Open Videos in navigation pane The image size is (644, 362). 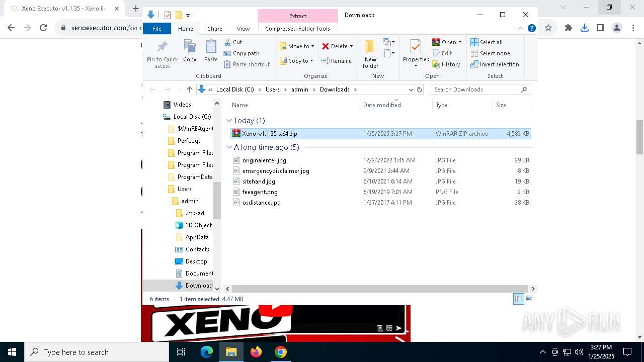point(182,105)
